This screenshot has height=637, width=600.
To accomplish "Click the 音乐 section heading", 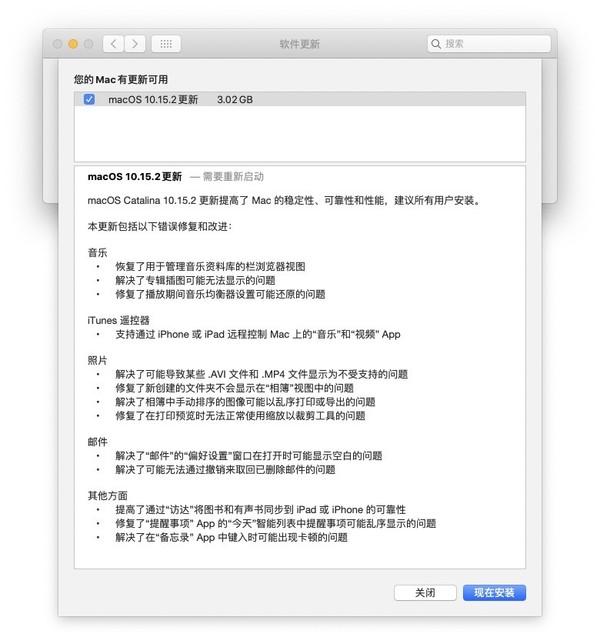I will tap(98, 253).
